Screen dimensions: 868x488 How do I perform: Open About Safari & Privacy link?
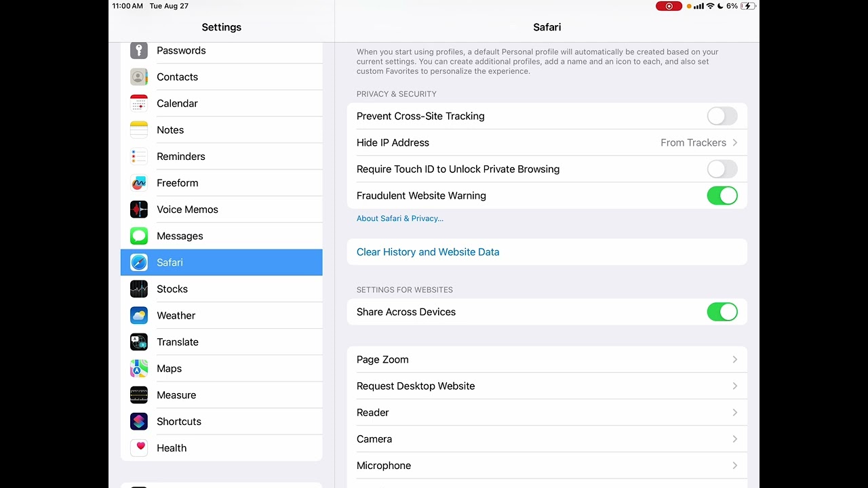[400, 218]
